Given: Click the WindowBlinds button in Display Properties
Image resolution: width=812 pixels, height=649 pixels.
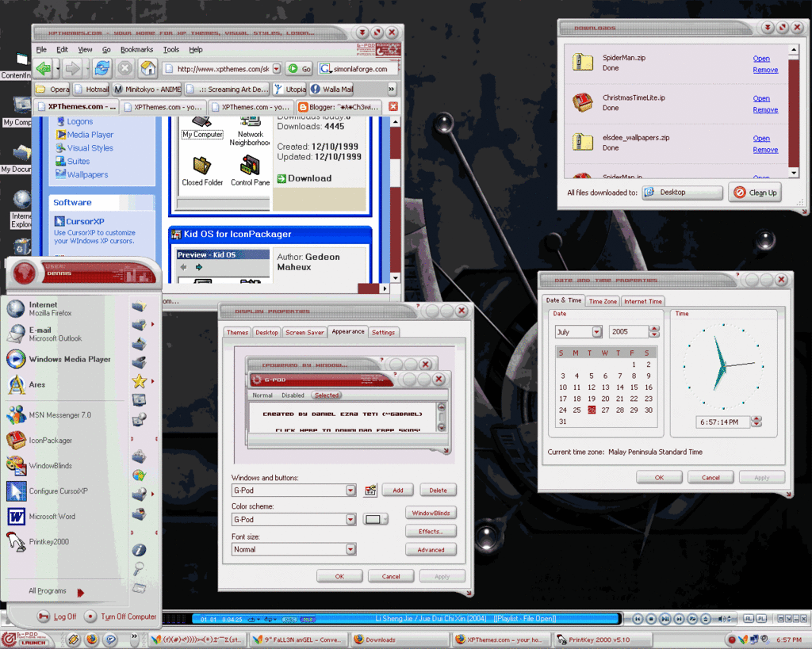Looking at the screenshot, I should (x=431, y=513).
